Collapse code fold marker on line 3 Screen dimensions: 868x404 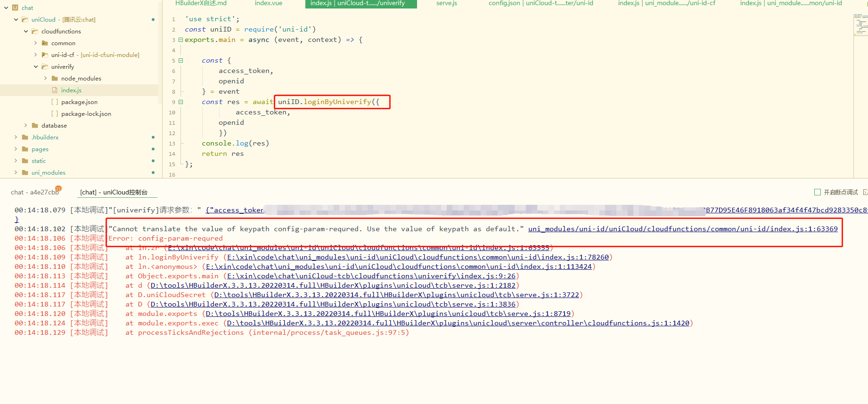(180, 40)
